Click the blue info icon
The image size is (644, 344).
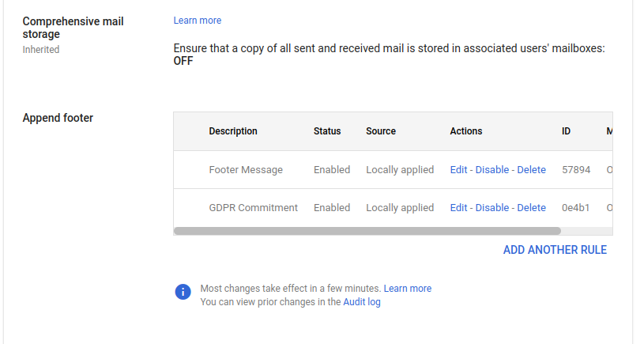pos(183,292)
